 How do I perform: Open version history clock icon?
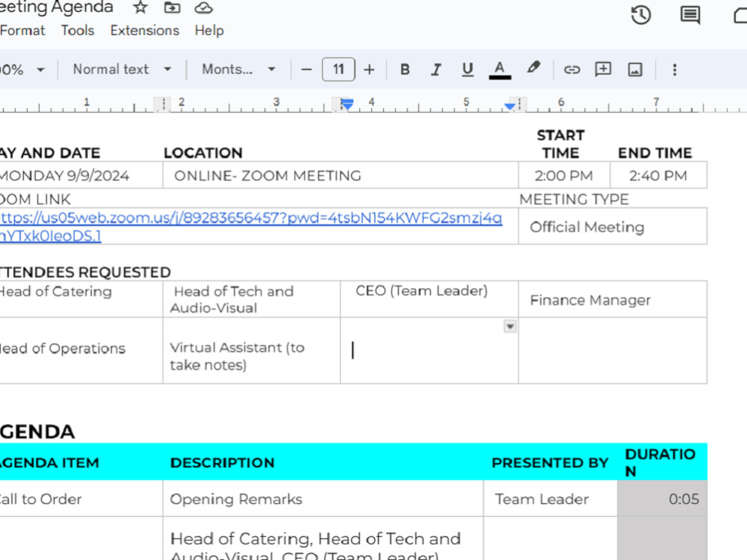pyautogui.click(x=641, y=15)
